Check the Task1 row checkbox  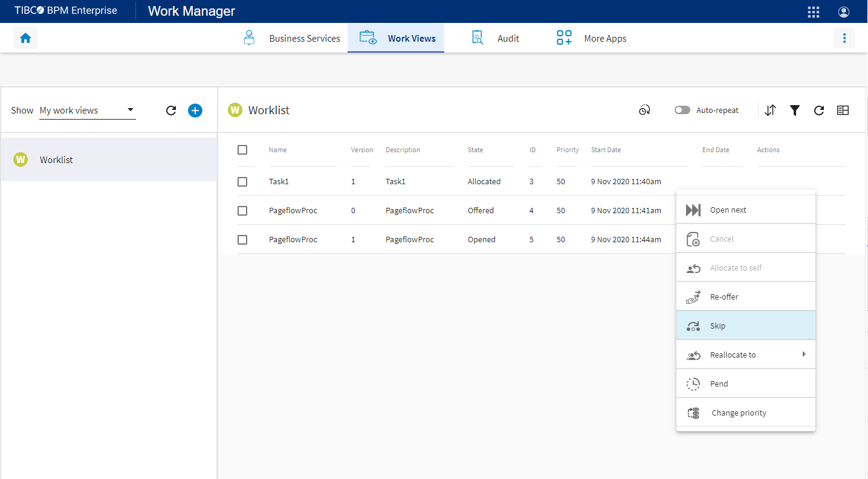point(242,182)
